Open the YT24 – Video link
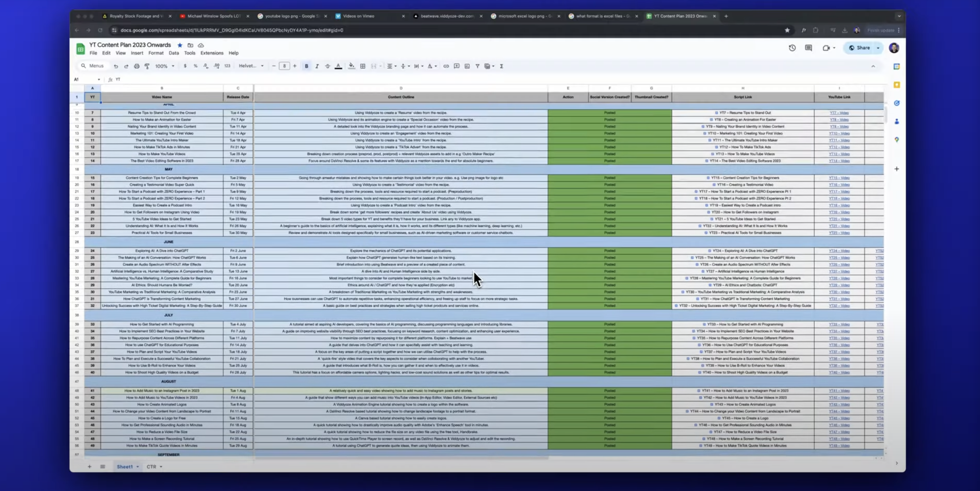 [x=839, y=251]
